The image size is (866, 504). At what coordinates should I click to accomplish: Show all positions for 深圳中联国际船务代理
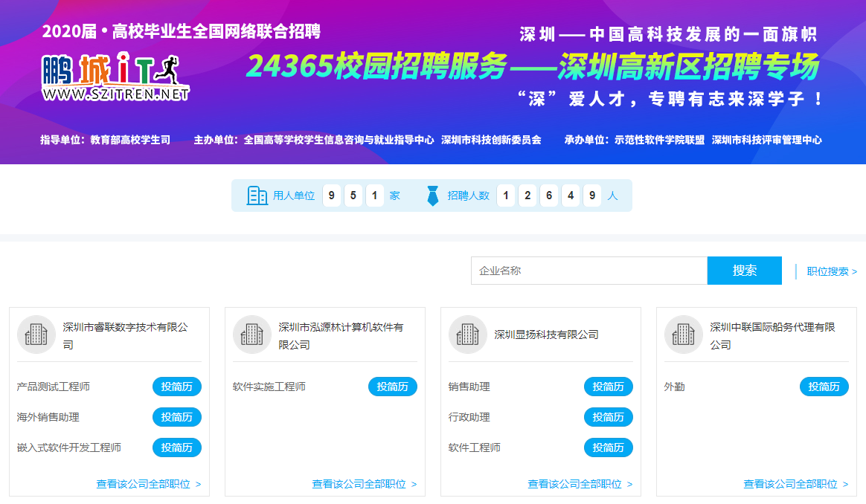click(795, 484)
